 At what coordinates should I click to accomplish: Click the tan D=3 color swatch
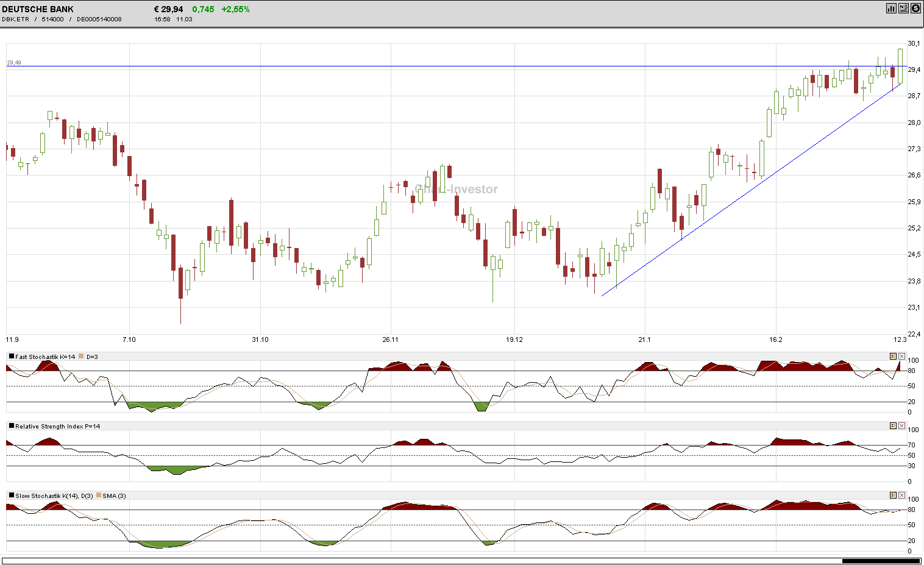click(80, 356)
